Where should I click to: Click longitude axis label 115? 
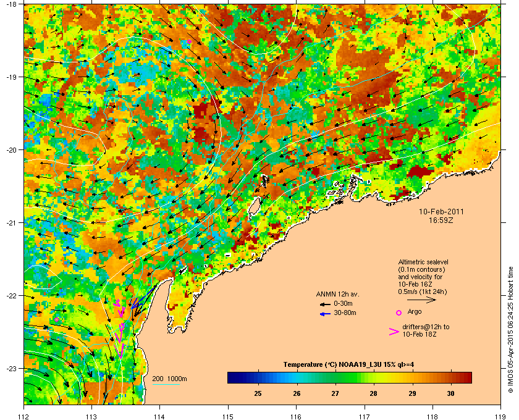click(228, 416)
